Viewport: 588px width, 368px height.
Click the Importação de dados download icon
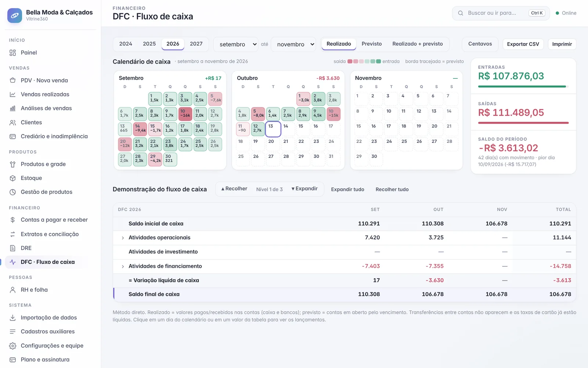pyautogui.click(x=12, y=318)
